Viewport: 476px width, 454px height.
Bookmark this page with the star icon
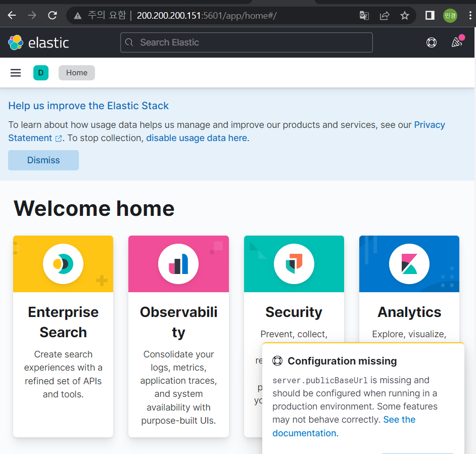pyautogui.click(x=404, y=15)
